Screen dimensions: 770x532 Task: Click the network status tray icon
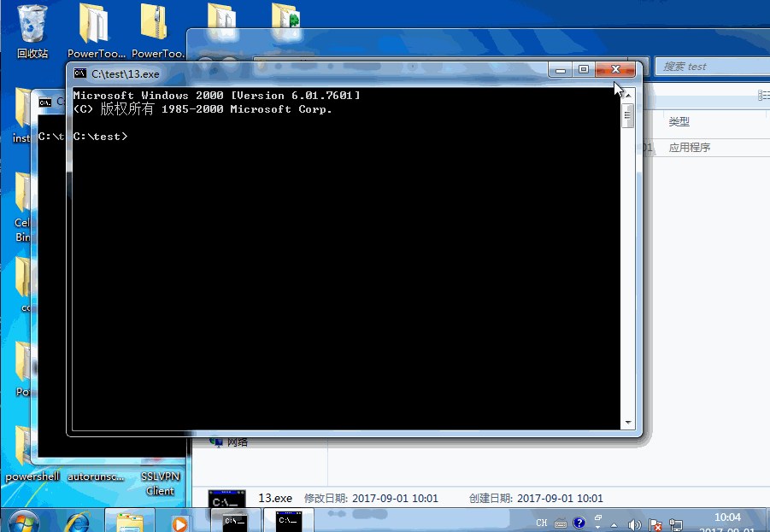(x=676, y=524)
